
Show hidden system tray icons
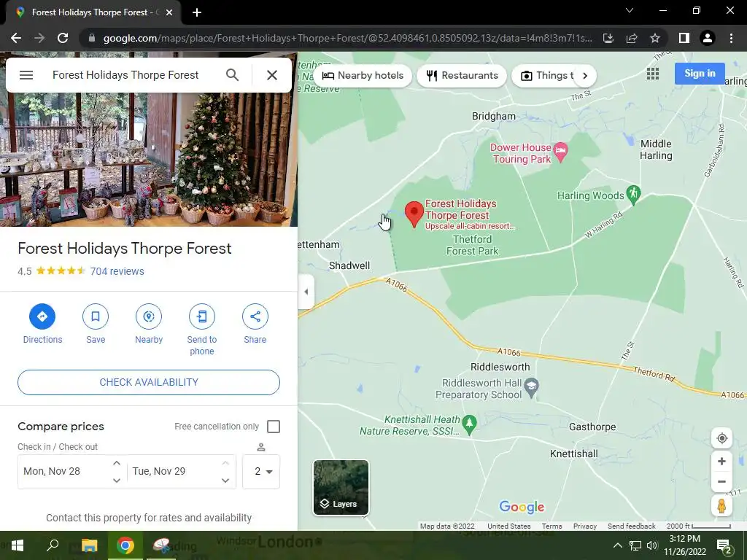point(617,545)
